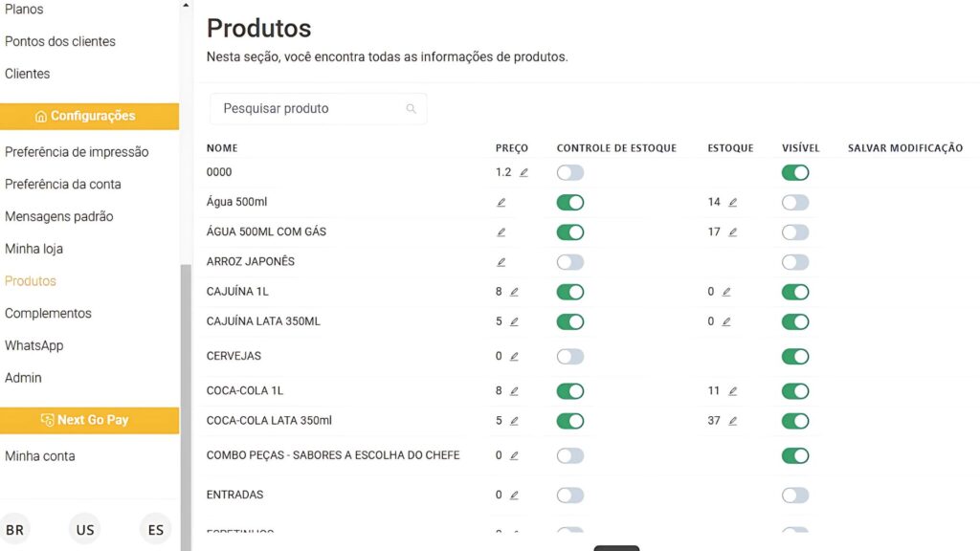Edit stock pencil for Água 500ml
Image resolution: width=980 pixels, height=551 pixels.
point(733,203)
